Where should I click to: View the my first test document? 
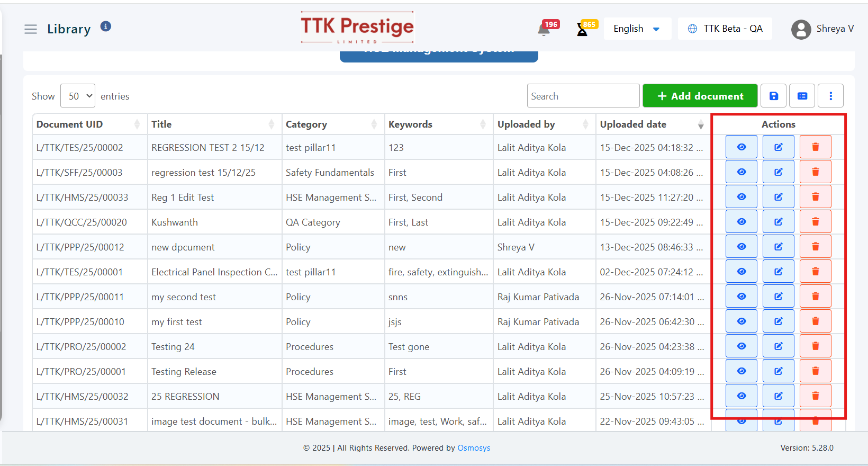point(741,321)
